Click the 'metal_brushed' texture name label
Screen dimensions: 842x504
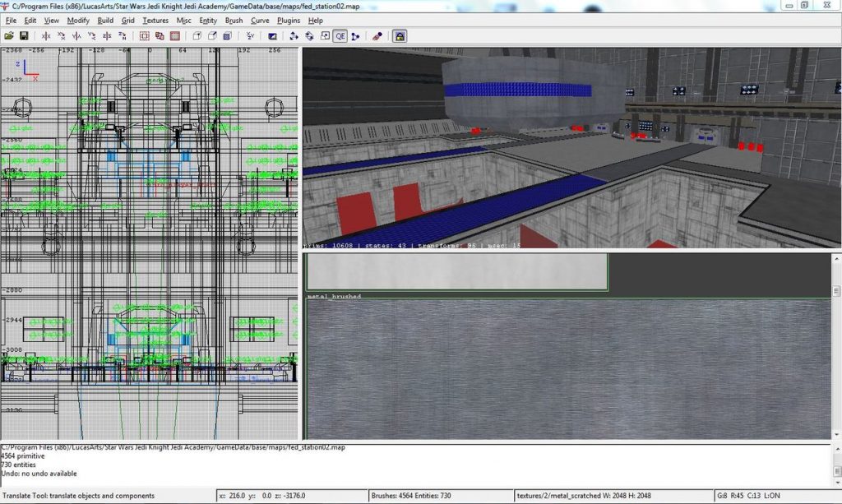click(x=334, y=296)
